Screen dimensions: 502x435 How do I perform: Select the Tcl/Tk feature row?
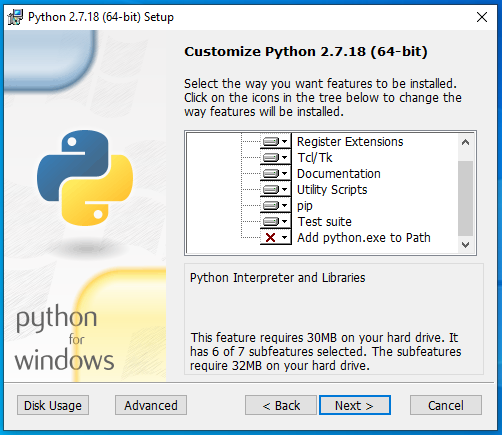[315, 158]
